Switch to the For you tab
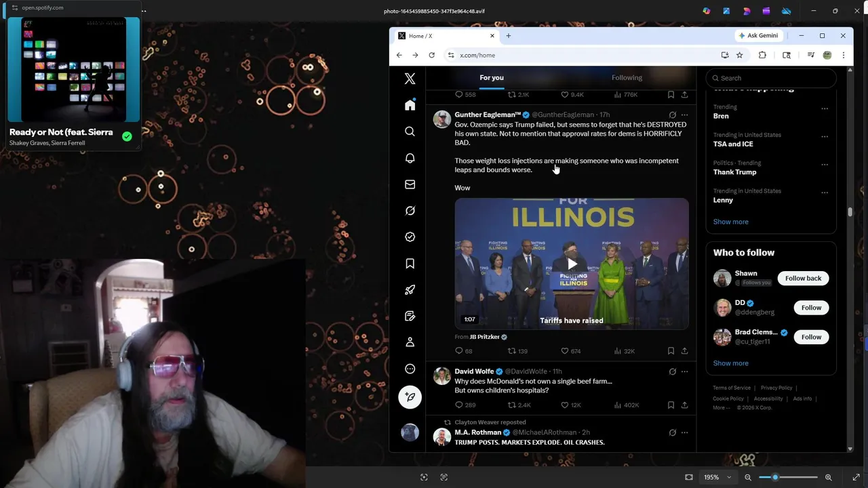The height and width of the screenshot is (488, 868). 492,77
